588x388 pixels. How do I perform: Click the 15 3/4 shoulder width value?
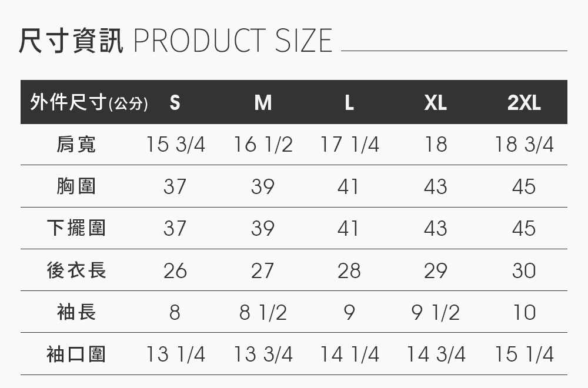[175, 145]
